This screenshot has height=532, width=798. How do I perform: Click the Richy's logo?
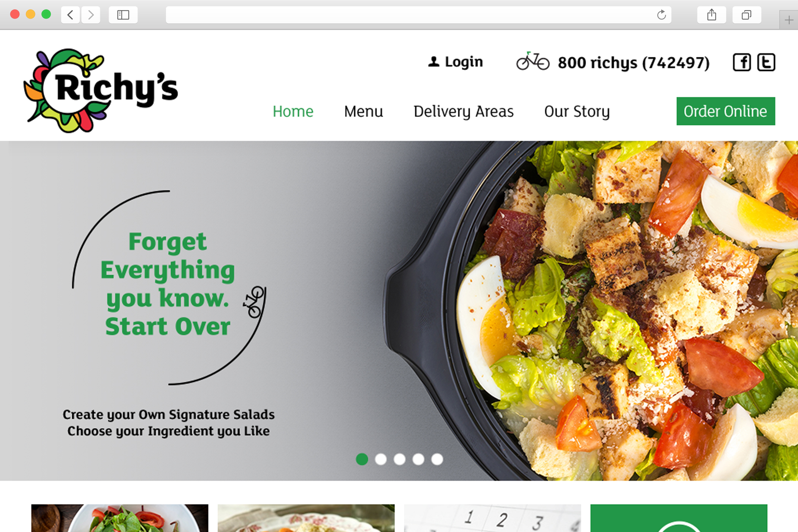[x=101, y=90]
